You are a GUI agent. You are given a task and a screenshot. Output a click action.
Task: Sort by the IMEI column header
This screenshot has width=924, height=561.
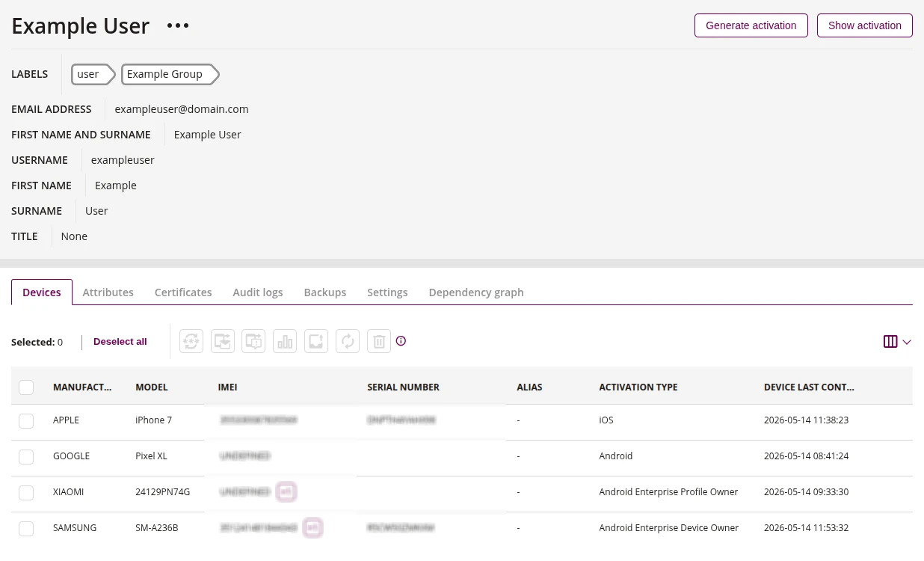pos(227,387)
